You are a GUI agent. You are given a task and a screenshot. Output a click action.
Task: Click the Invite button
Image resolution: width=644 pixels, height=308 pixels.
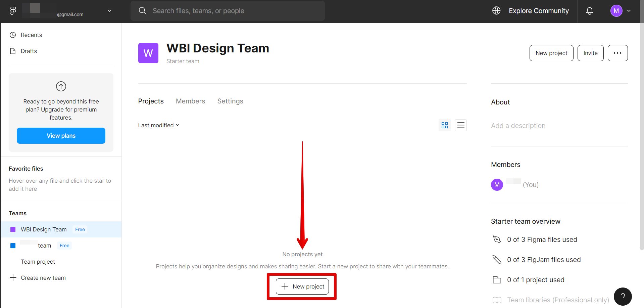(x=591, y=53)
